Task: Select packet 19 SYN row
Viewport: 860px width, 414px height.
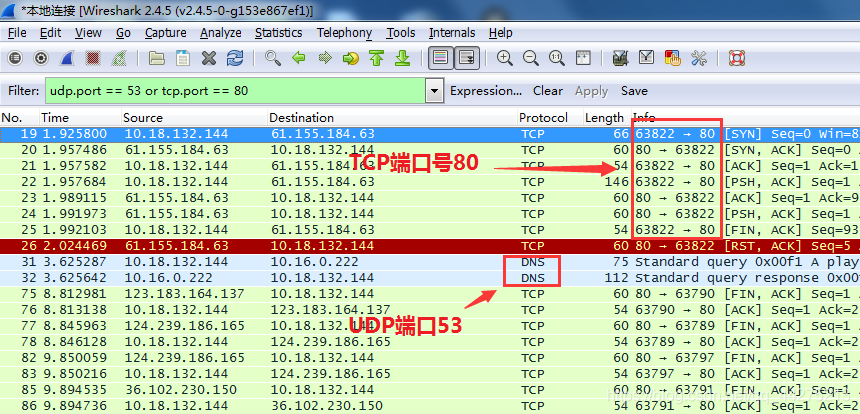Action: 430,134
